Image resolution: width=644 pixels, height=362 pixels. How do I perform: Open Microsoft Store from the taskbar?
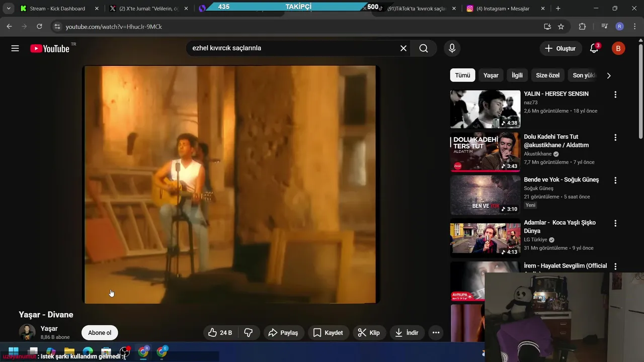(106, 351)
